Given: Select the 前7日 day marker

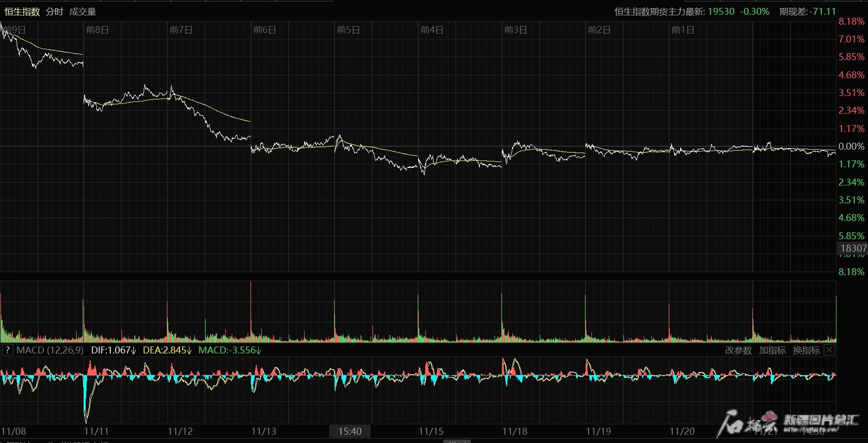Looking at the screenshot, I should click(181, 30).
